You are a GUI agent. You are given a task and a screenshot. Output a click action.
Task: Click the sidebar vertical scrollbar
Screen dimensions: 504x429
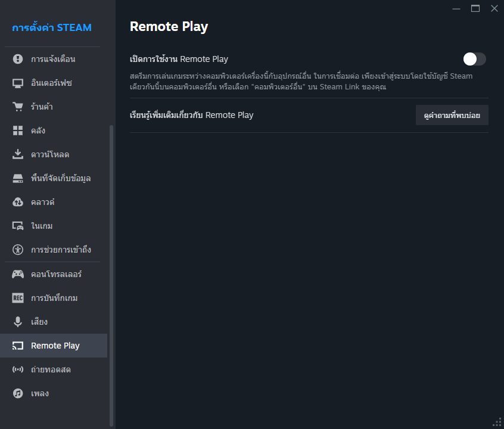click(111, 268)
